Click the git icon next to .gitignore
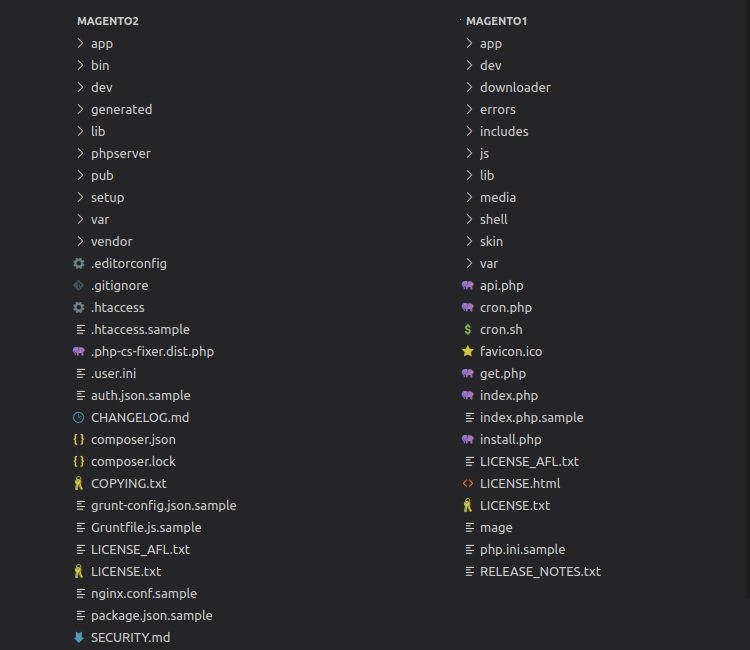The width and height of the screenshot is (750, 650). pos(79,285)
